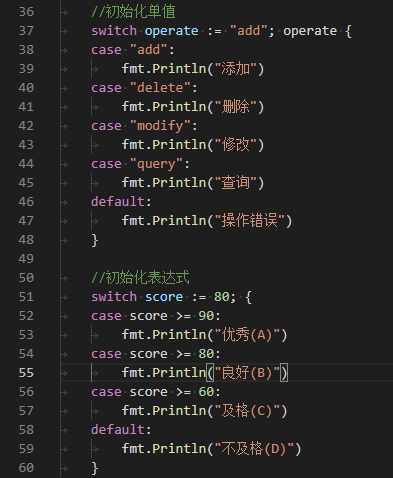This screenshot has width=393, height=478.
Task: Click the fmt.Println("删除") statement
Action: (x=193, y=107)
